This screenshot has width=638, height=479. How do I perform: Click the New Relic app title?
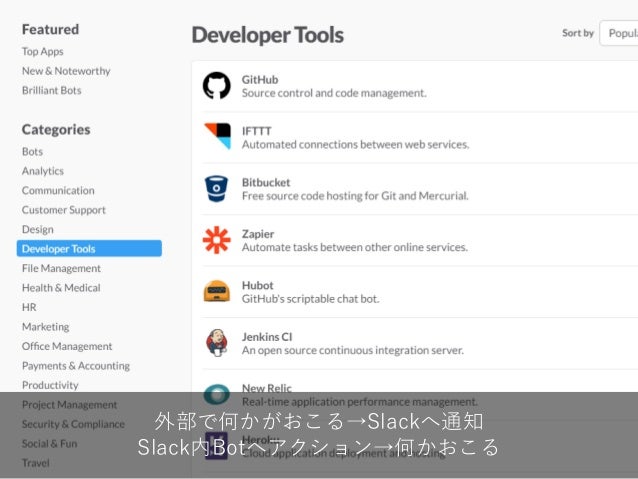pyautogui.click(x=267, y=388)
